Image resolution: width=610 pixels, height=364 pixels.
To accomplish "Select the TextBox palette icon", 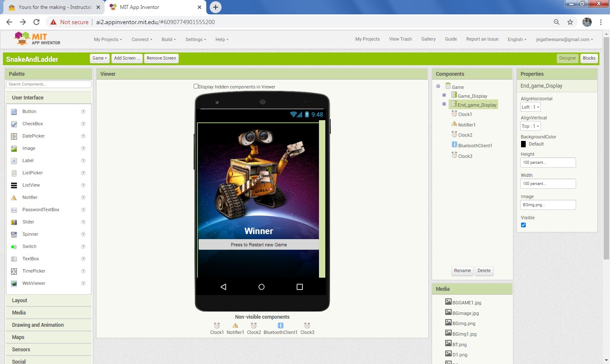I will tap(14, 259).
